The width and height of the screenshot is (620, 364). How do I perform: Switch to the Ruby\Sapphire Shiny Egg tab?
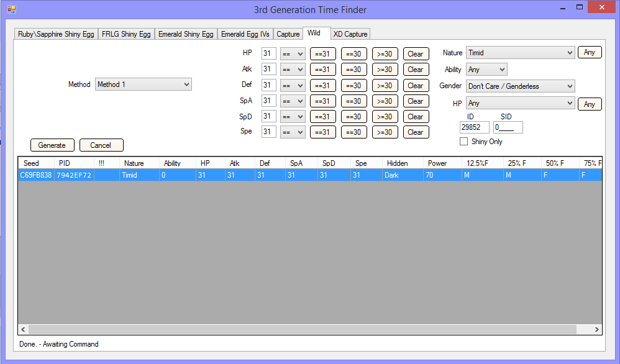pyautogui.click(x=56, y=34)
